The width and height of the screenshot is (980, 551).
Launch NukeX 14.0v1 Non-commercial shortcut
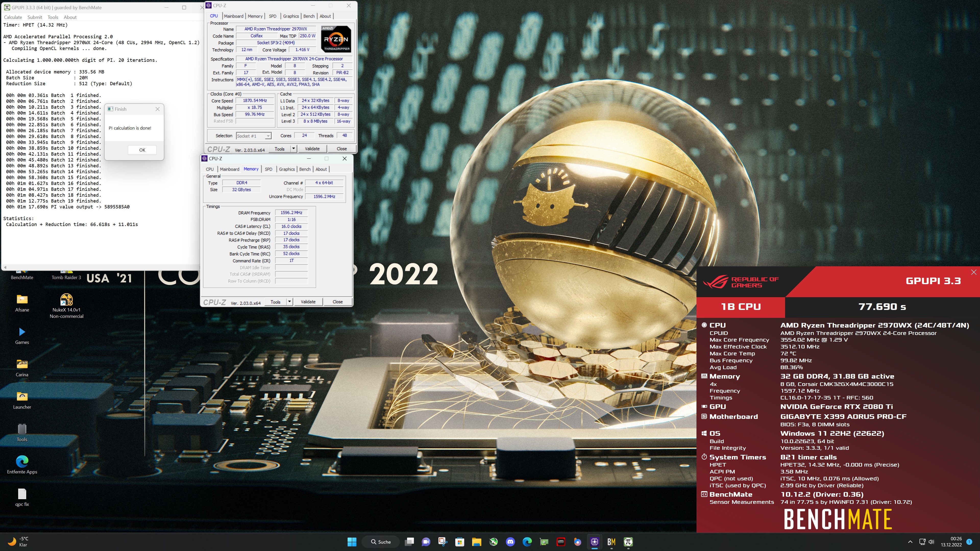point(66,306)
